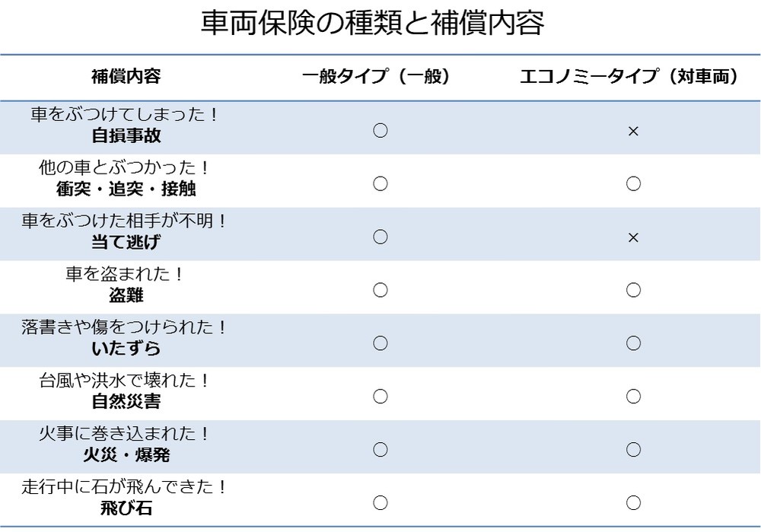This screenshot has width=761, height=532.
Task: Click the bold 自損事故 label
Action: click(126, 136)
